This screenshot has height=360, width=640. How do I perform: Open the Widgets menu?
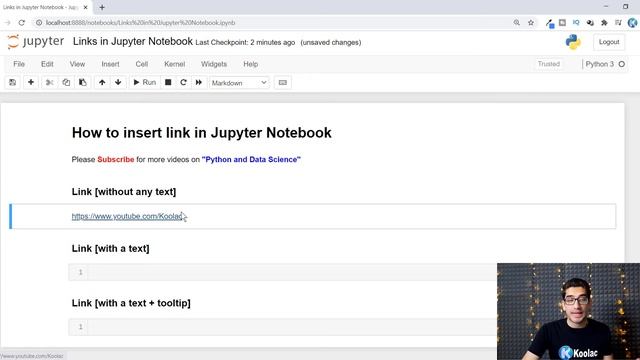tap(214, 64)
